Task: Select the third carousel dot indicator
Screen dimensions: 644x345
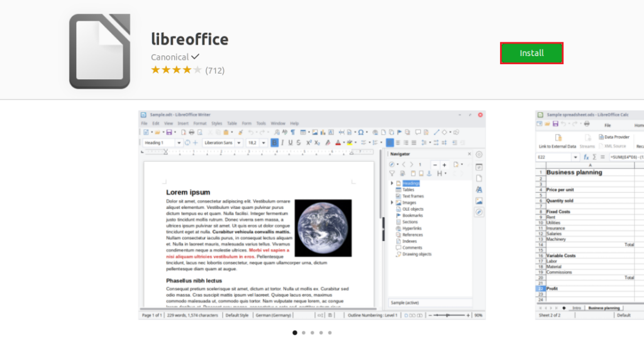Action: tap(312, 332)
